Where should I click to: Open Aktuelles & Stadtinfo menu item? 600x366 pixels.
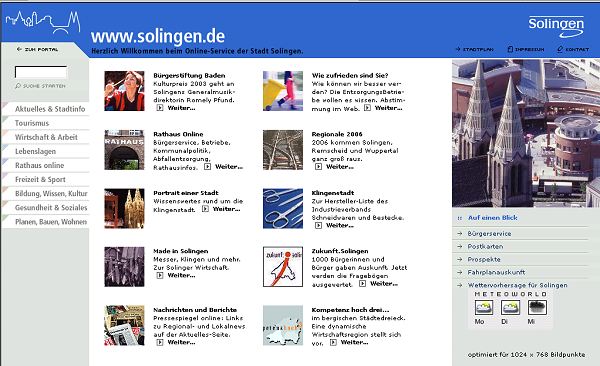click(x=50, y=109)
